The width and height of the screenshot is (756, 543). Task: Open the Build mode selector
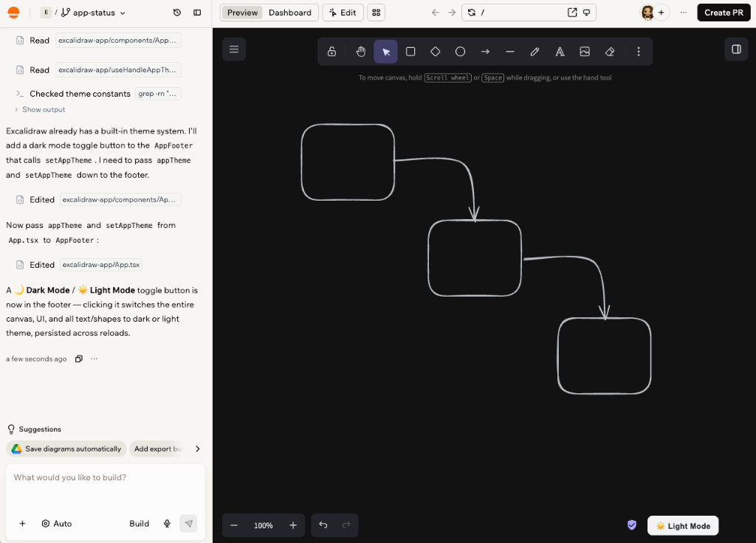point(139,523)
